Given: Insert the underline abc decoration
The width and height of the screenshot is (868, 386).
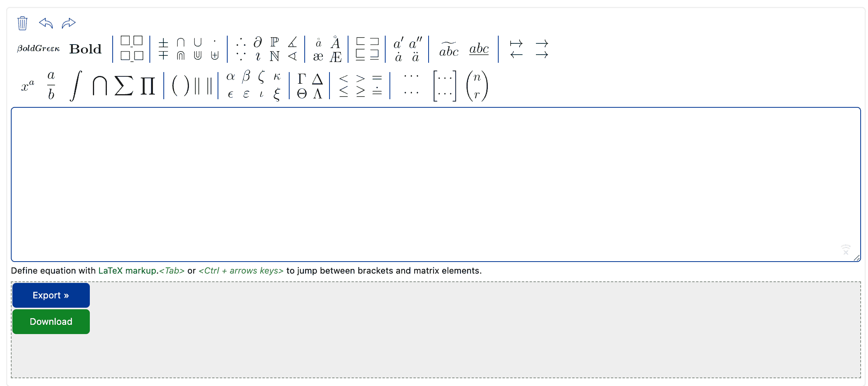Looking at the screenshot, I should point(479,49).
